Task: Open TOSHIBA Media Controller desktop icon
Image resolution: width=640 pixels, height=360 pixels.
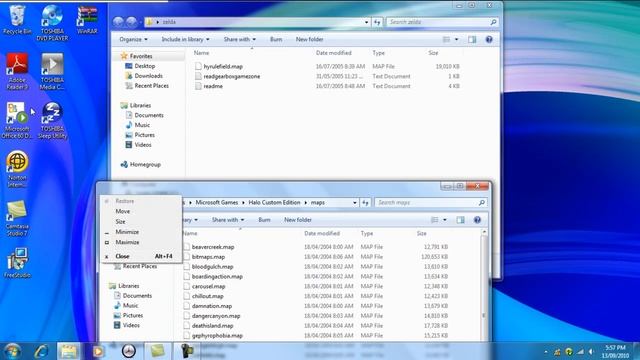Action: (52, 71)
